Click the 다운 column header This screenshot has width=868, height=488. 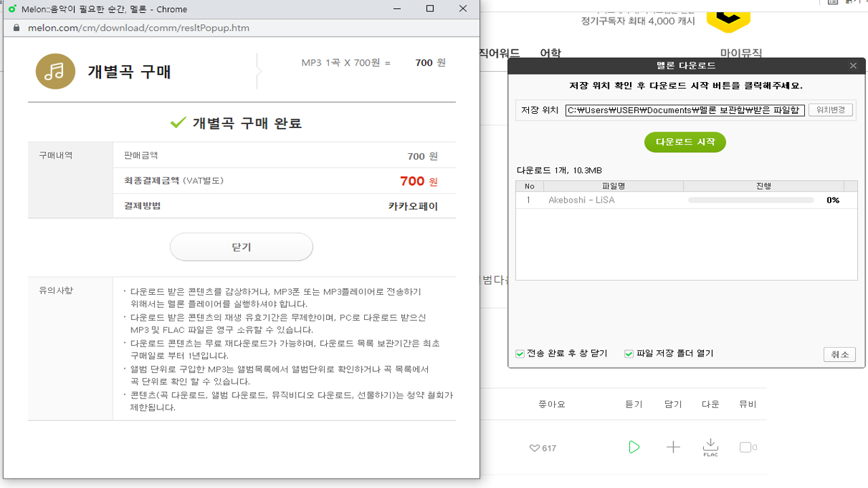(710, 404)
